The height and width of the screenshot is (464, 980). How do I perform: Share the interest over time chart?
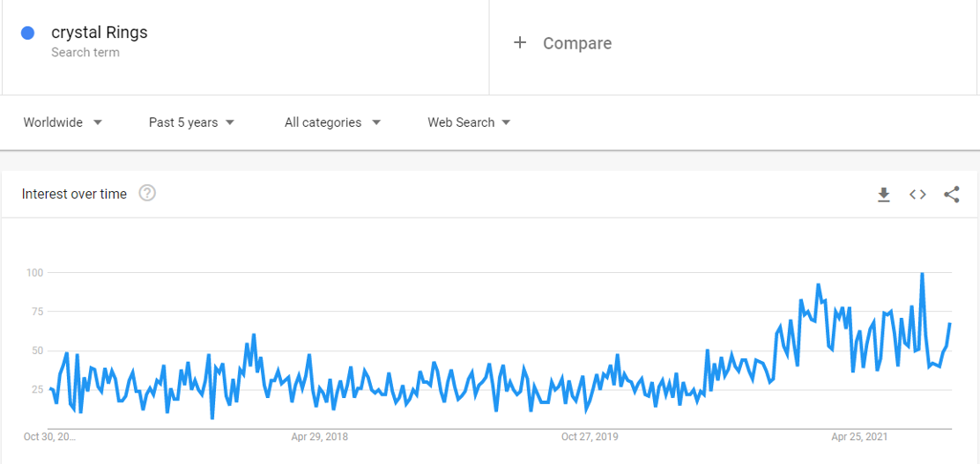tap(951, 195)
